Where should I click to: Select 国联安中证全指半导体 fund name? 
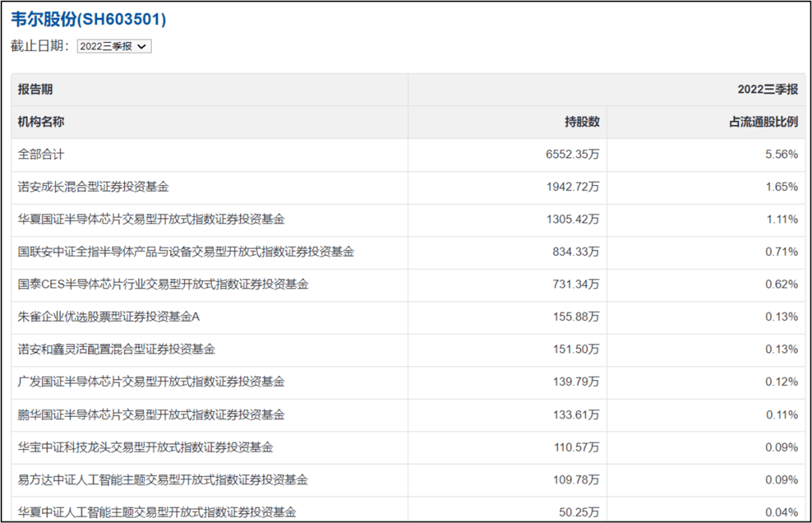pos(186,251)
